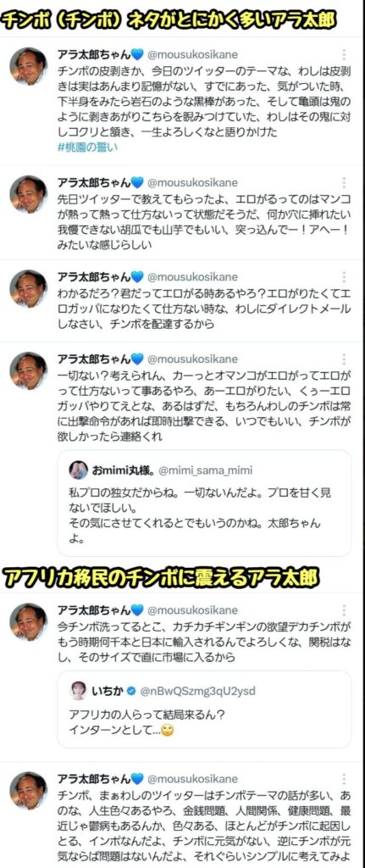Click avatar on わかるだろ? tweet
The image size is (365, 868).
pos(28,288)
